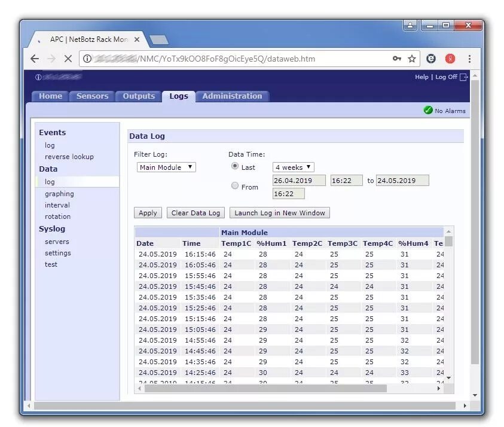Click the Main Module table heading
The width and height of the screenshot is (504, 427).
pyautogui.click(x=245, y=233)
